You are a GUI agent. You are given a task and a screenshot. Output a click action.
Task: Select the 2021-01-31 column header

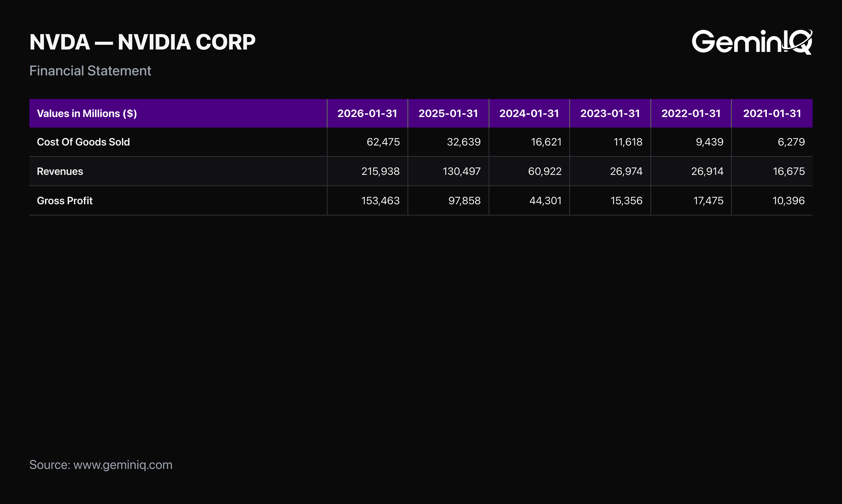772,113
